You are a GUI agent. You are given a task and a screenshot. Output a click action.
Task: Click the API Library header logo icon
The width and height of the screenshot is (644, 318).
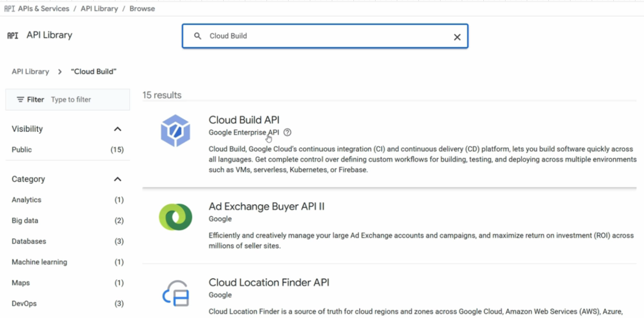click(13, 35)
